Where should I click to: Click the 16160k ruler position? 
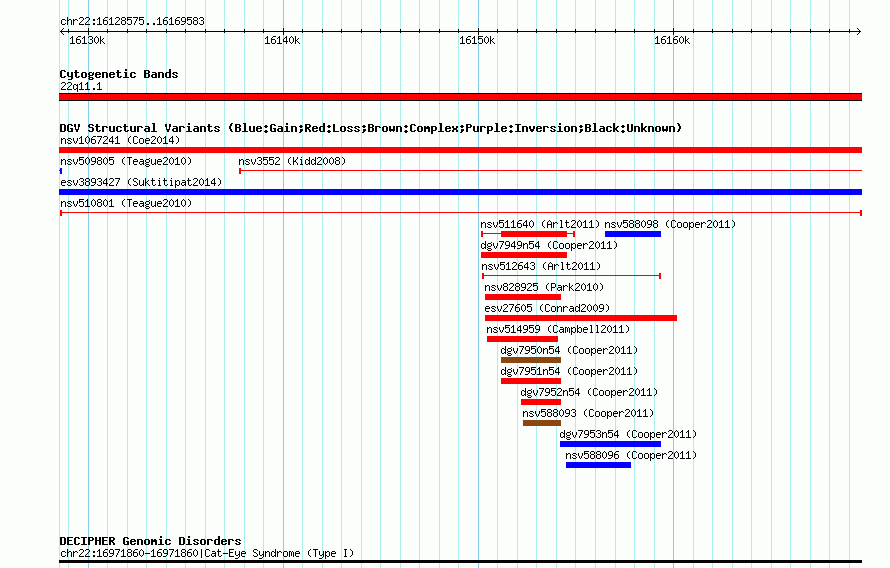(672, 40)
